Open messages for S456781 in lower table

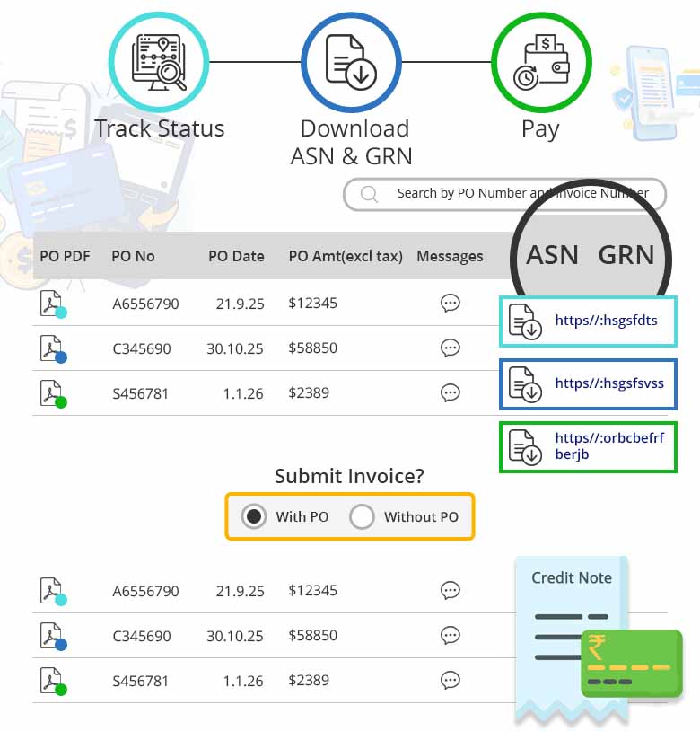[x=450, y=680]
